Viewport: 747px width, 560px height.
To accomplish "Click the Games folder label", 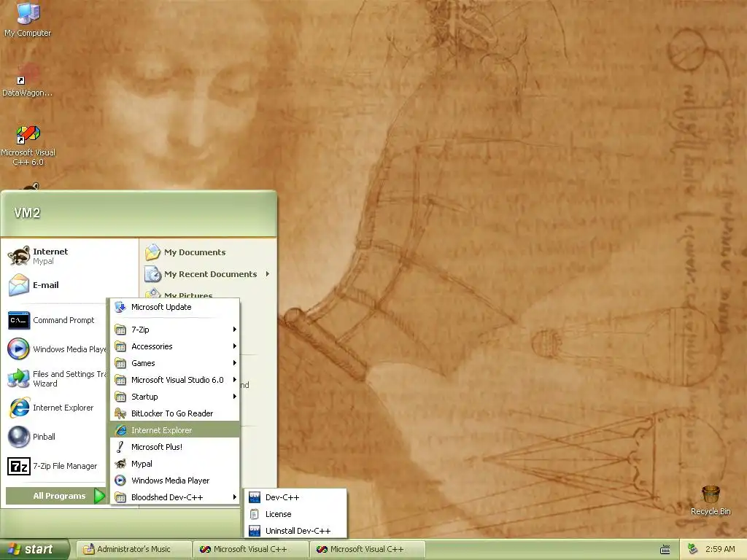I will [143, 363].
